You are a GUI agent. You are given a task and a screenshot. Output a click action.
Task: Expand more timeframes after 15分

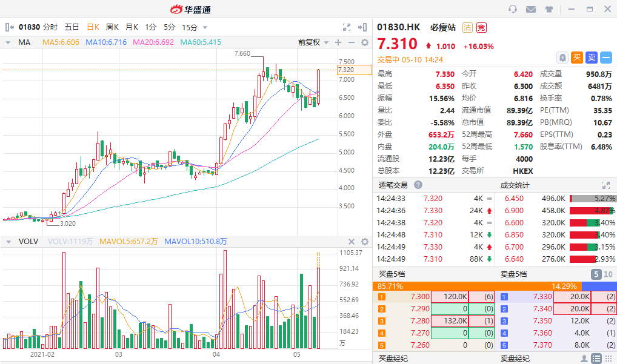pos(205,27)
